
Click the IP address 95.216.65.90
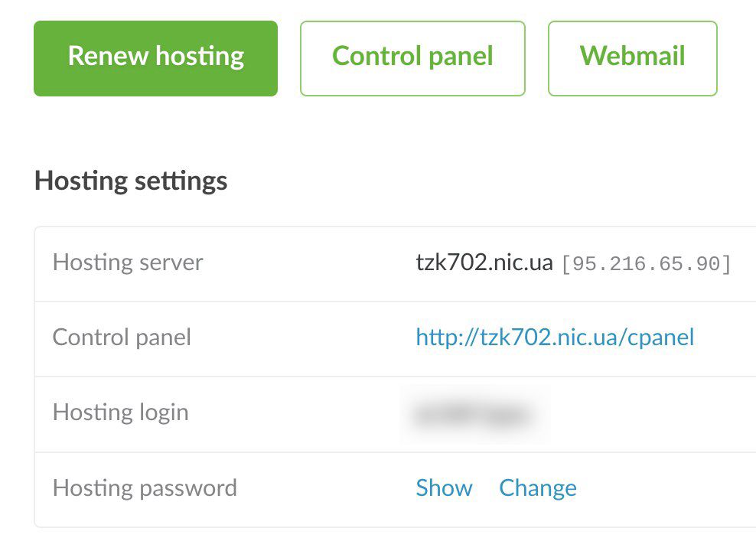pos(647,264)
